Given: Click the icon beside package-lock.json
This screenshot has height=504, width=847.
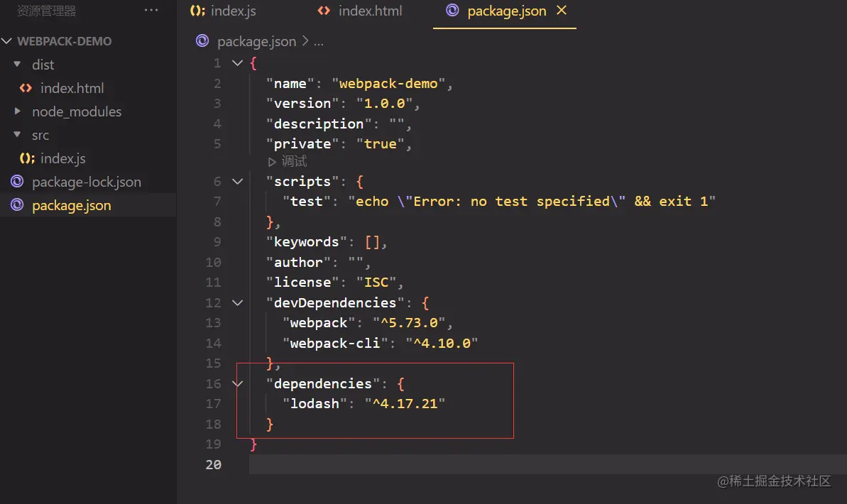Looking at the screenshot, I should point(17,182).
